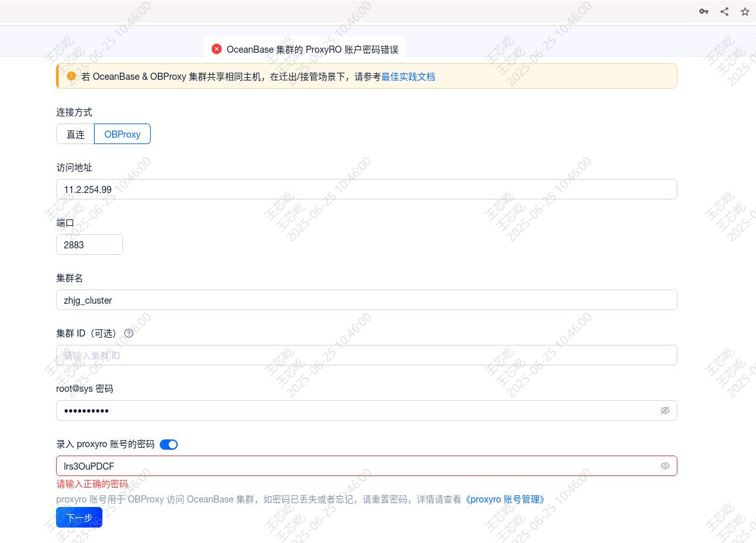The width and height of the screenshot is (756, 543).
Task: Show the root@sys password with eye icon
Action: [x=665, y=410]
